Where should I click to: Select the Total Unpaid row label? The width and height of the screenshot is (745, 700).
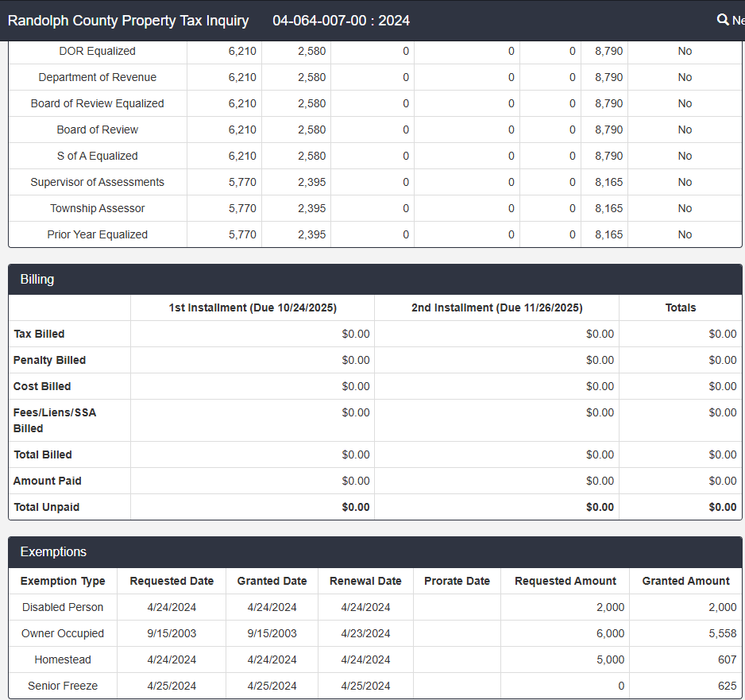click(47, 507)
